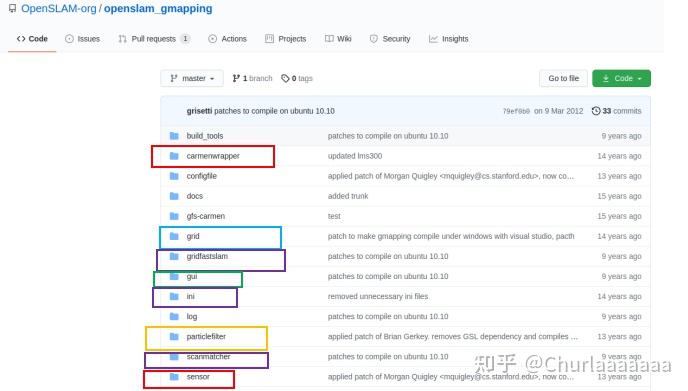
Task: Open the green Code download dropdown
Action: click(621, 78)
